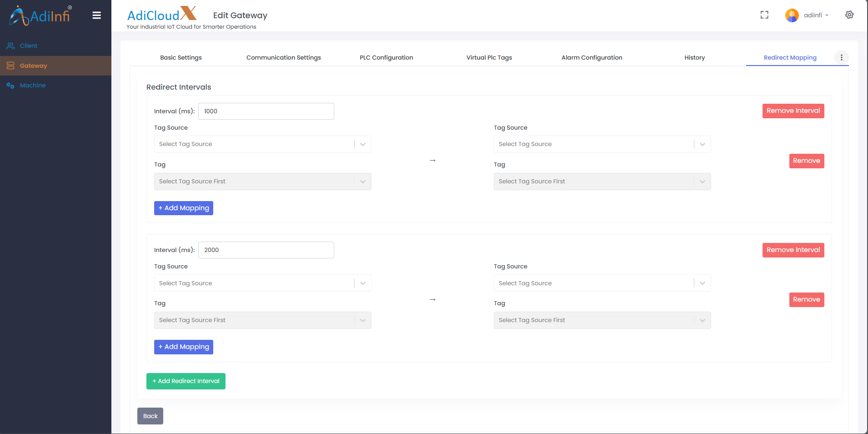
Task: Open the three-dot more options menu
Action: tap(841, 57)
